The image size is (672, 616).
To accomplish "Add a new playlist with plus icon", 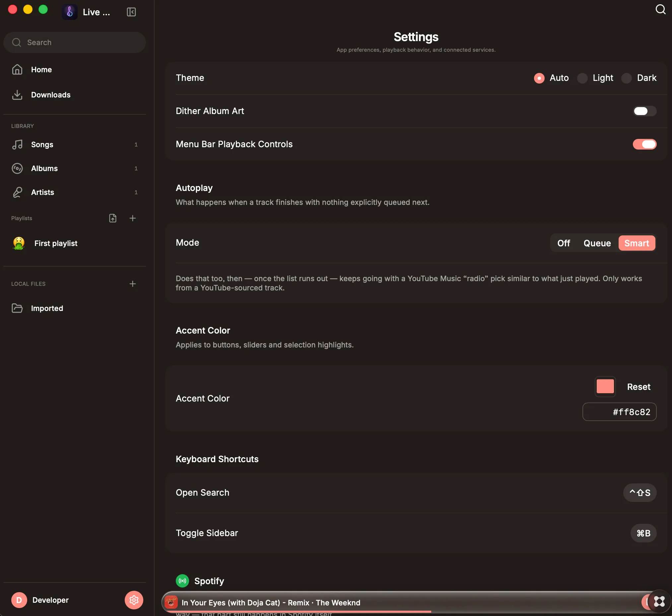I will coord(132,218).
